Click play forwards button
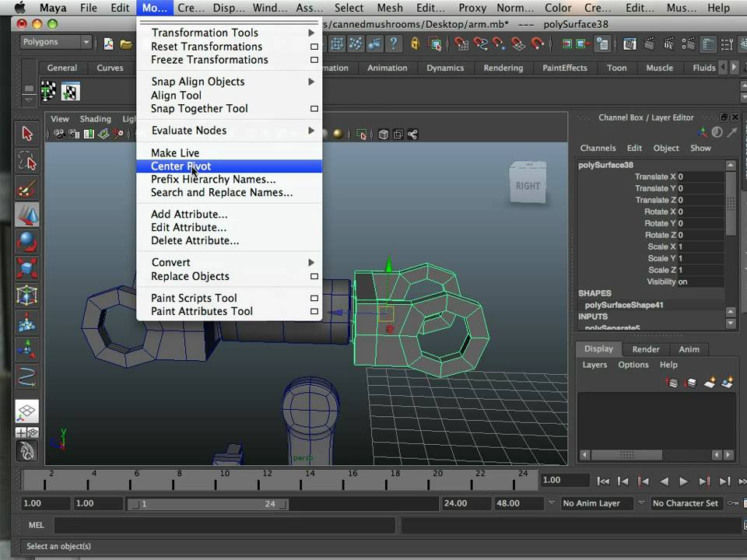Viewport: 747px width, 560px height. [x=683, y=481]
